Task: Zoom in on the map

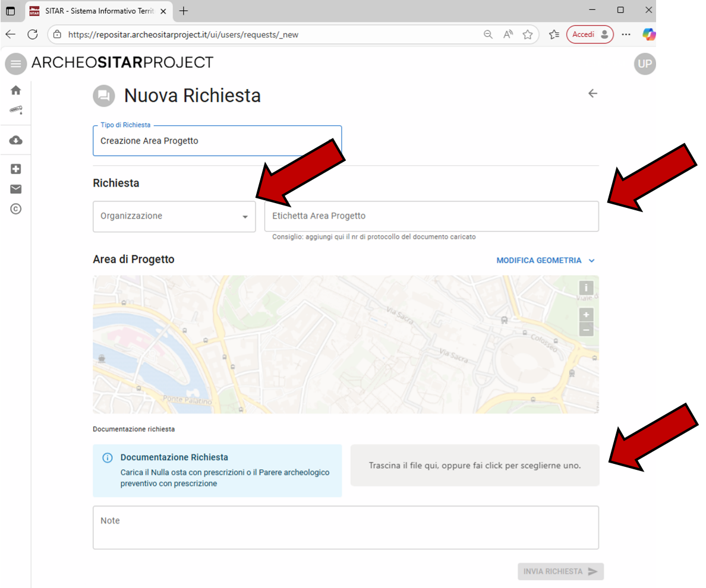Action: click(x=586, y=315)
